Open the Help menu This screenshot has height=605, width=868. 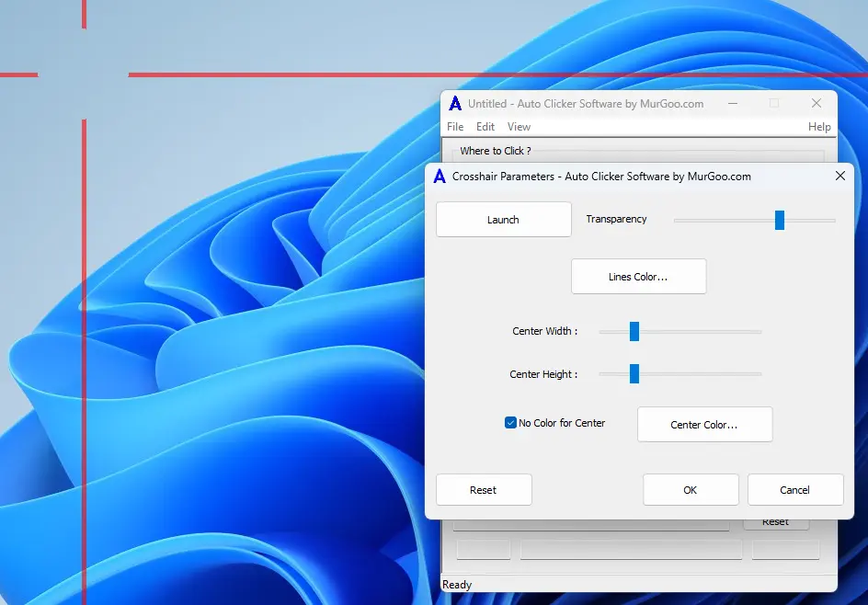pos(818,127)
